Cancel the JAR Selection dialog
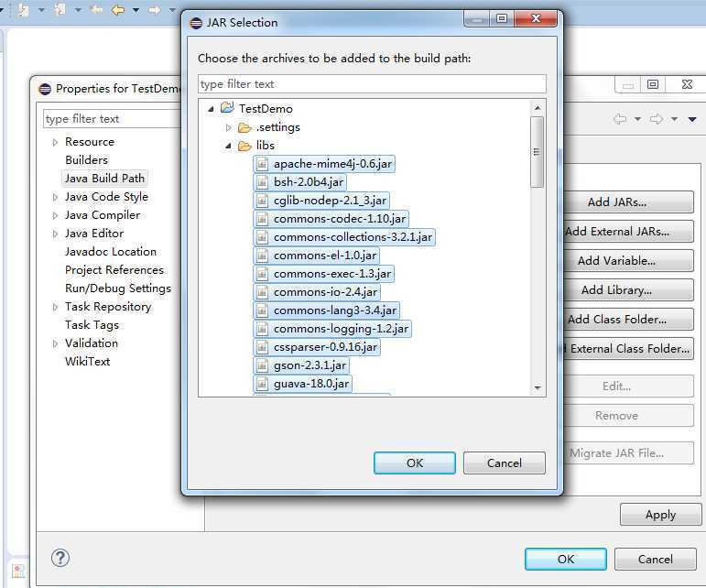This screenshot has width=706, height=588. pos(505,463)
